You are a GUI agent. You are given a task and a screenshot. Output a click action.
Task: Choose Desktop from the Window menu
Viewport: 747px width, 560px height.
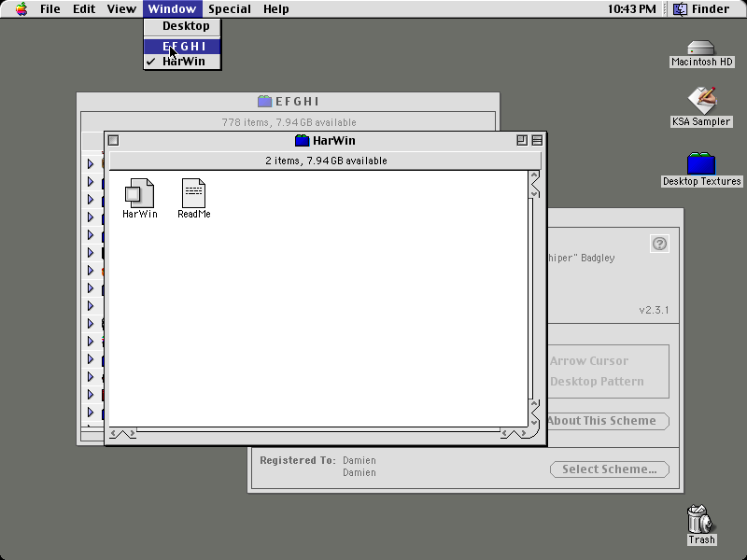tap(182, 26)
